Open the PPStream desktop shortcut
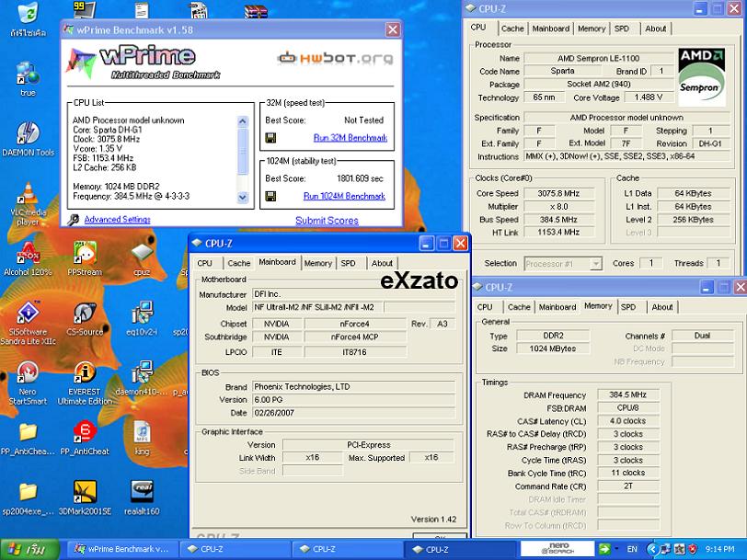The height and width of the screenshot is (560, 747). pos(85,253)
